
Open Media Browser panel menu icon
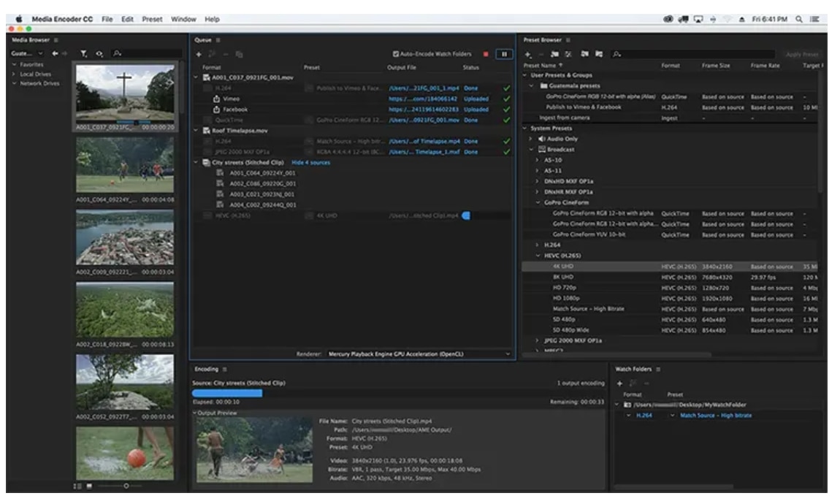pos(56,40)
